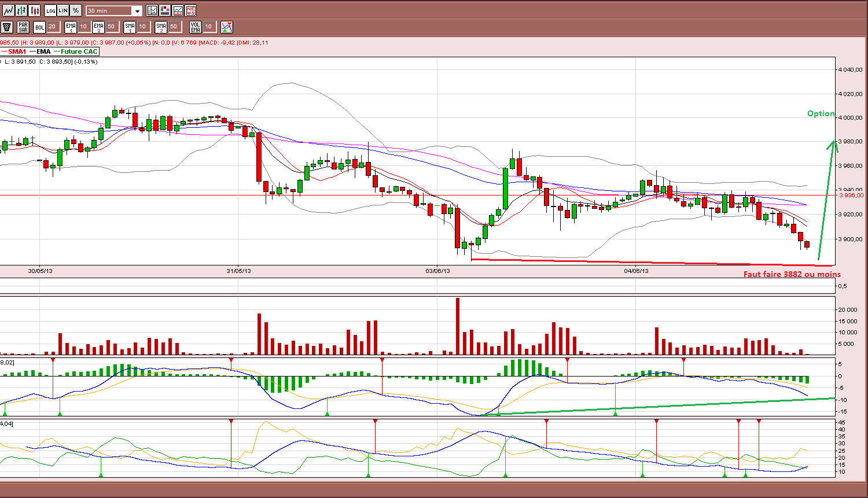Open the 30 min timeframe dropdown
Viewport: 868px width, 498px height.
114,11
